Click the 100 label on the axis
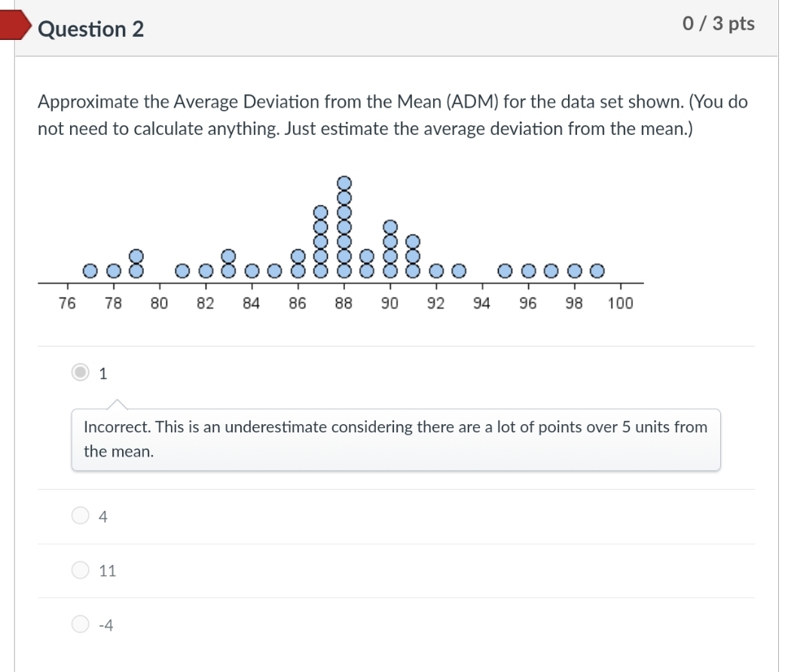This screenshot has height=672, width=791. pyautogui.click(x=620, y=304)
